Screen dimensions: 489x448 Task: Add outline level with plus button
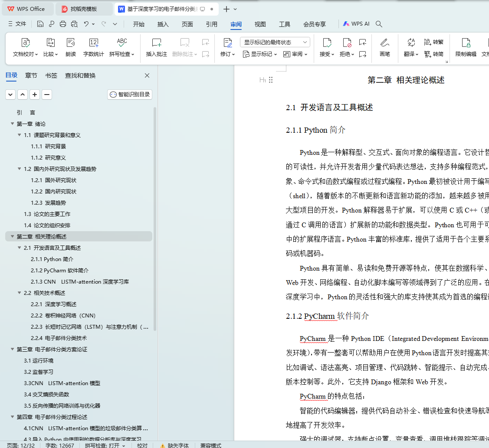[35, 95]
